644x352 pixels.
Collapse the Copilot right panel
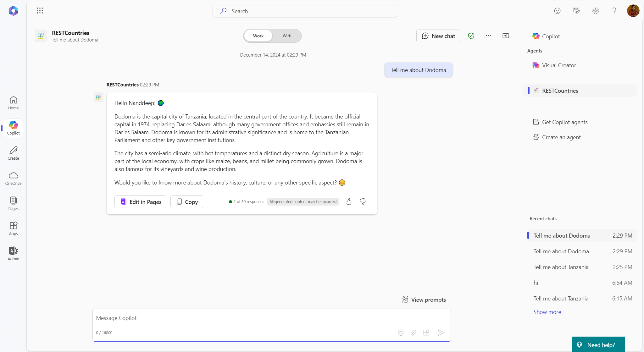[x=505, y=36]
